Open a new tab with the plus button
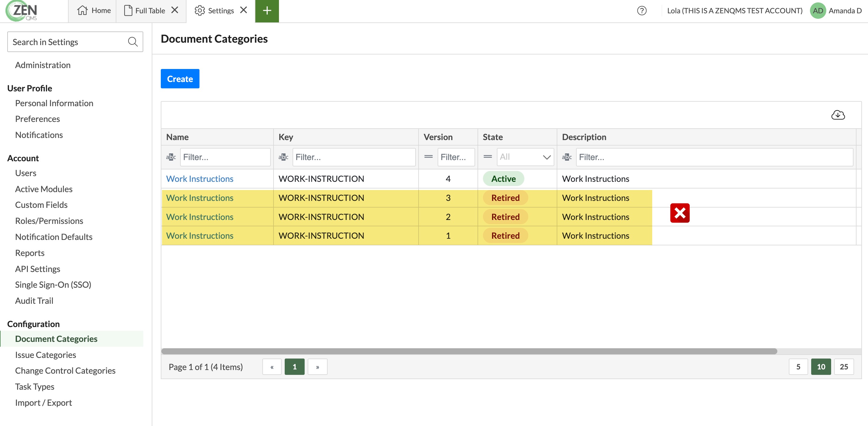 (267, 11)
